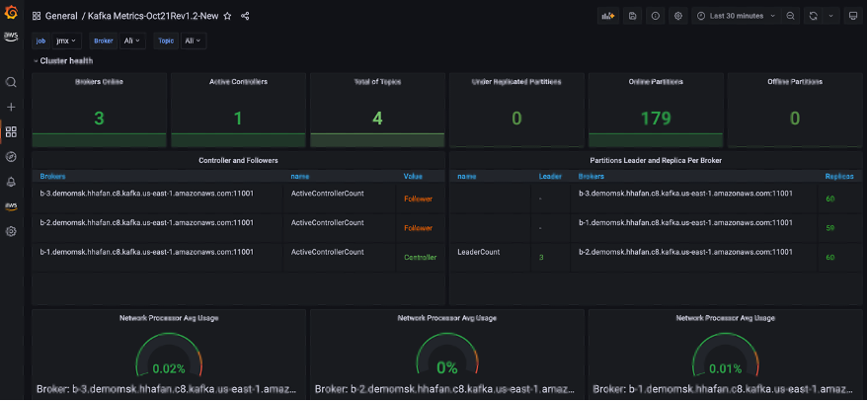Open the Offline Partitions panel title
The image size is (868, 401).
(x=795, y=82)
